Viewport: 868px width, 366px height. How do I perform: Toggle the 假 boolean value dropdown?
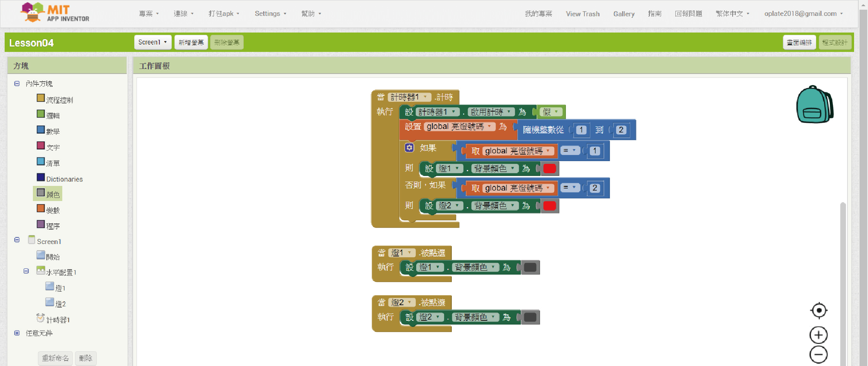[556, 112]
